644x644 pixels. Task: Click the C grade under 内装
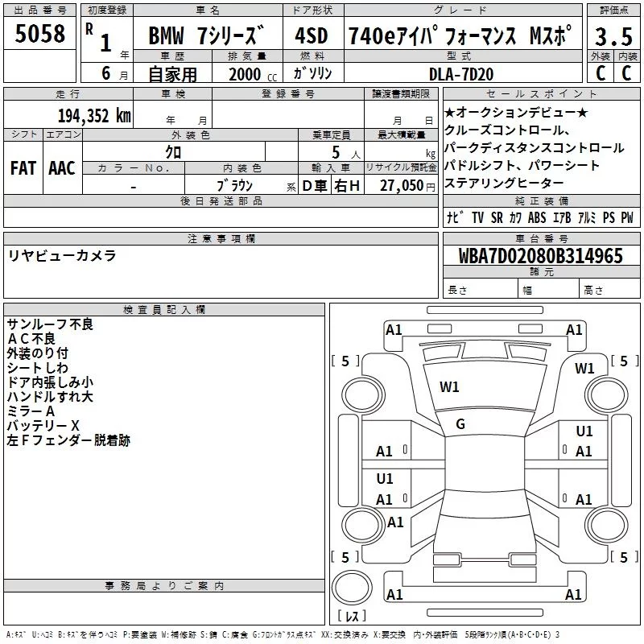(626, 73)
